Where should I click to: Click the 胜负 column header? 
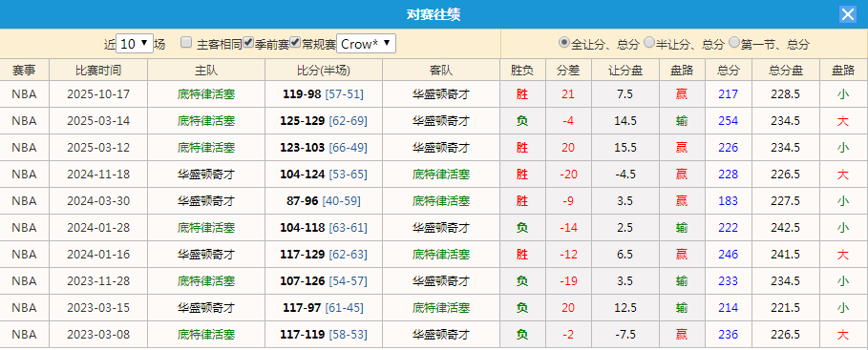(522, 71)
